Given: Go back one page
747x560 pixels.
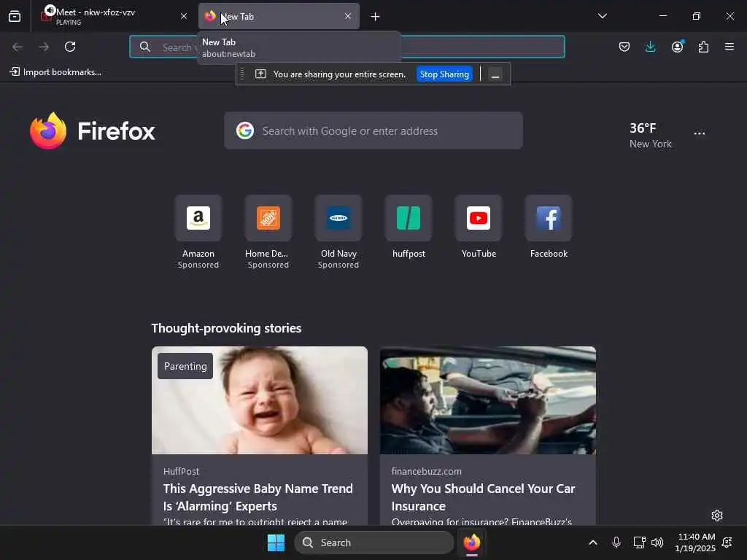Looking at the screenshot, I should pyautogui.click(x=18, y=47).
